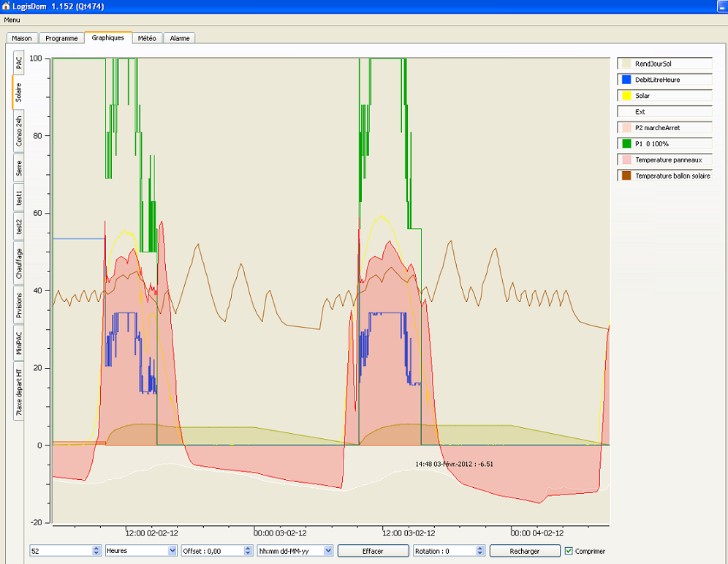Open the Heures time unit dropdown
Screen dimensions: 728x564
click(x=141, y=550)
